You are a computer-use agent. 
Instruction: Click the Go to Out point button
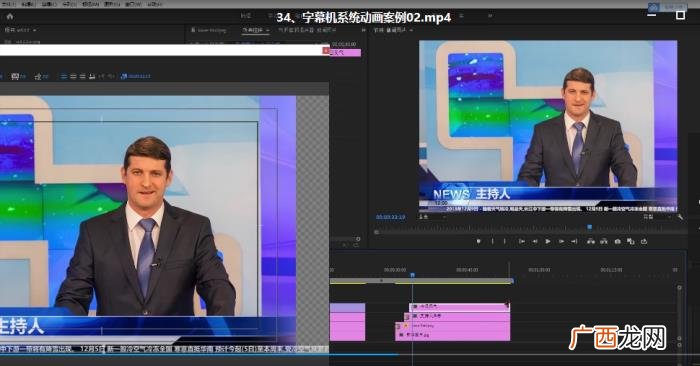[x=575, y=241]
